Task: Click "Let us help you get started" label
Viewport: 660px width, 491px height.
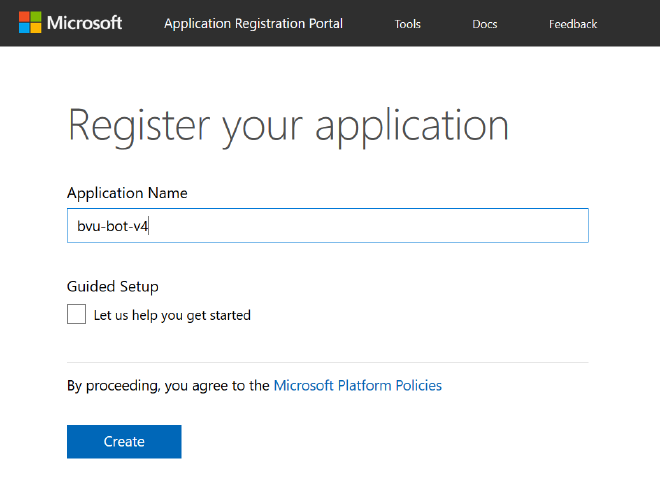Action: pyautogui.click(x=172, y=315)
